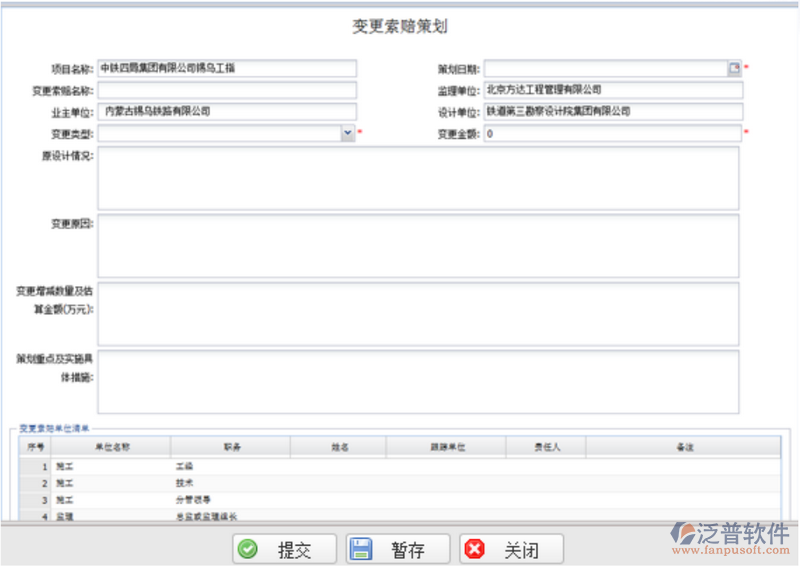
Task: Save a draft with 暂存
Action: pyautogui.click(x=398, y=549)
